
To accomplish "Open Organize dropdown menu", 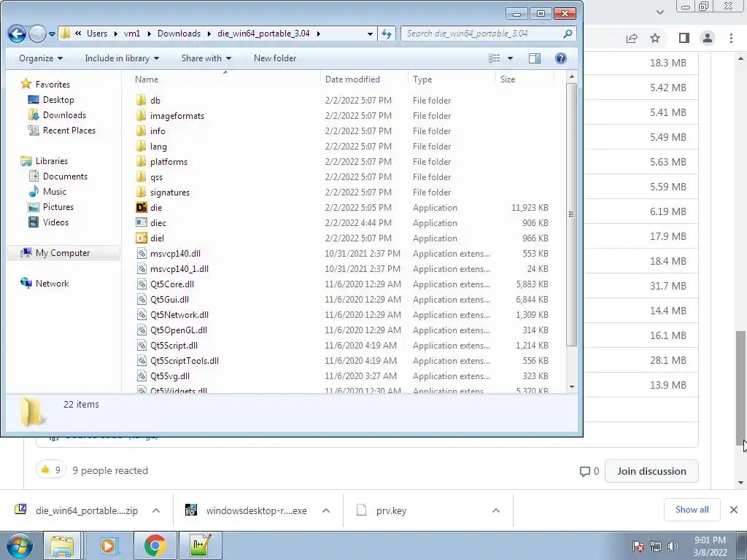I will click(41, 58).
